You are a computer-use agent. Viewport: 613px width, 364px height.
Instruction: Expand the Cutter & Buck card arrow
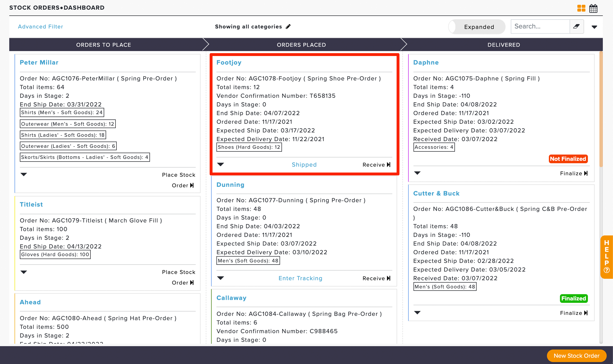tap(417, 313)
